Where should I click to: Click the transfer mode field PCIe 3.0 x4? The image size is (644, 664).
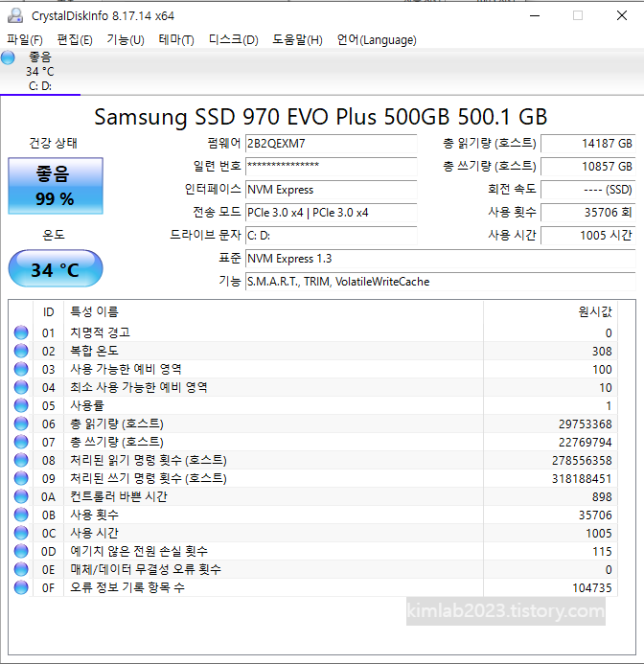(332, 212)
